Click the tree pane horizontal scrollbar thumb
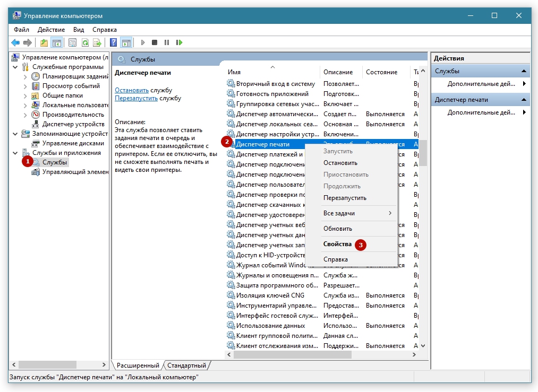The width and height of the screenshot is (538, 392). pos(47,364)
